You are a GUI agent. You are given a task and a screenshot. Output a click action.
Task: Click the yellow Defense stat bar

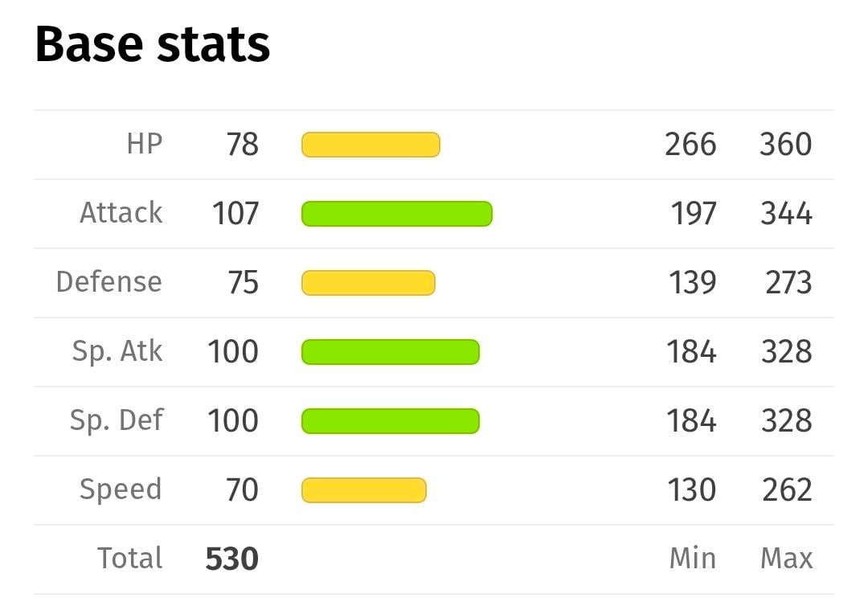coord(368,283)
